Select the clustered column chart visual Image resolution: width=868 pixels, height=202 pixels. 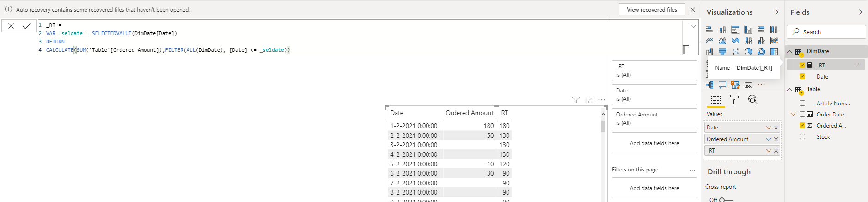[748, 30]
